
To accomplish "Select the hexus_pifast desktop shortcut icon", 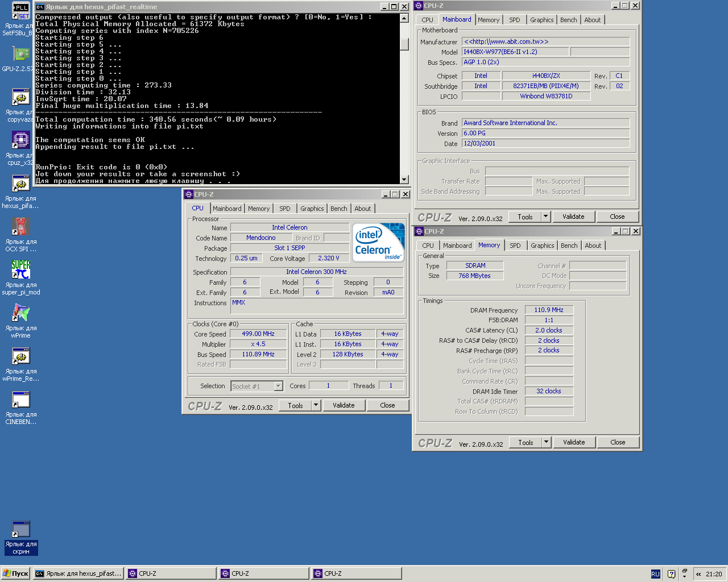I will (21, 184).
